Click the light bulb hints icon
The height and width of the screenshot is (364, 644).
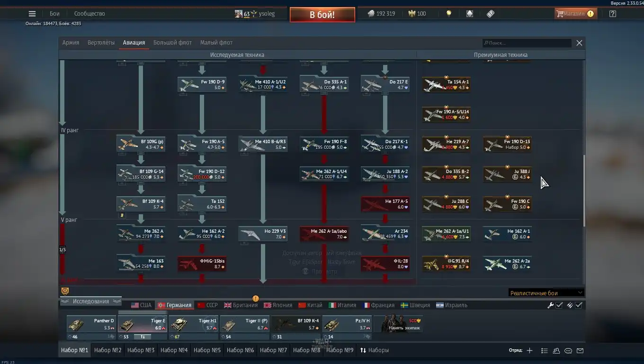click(449, 14)
